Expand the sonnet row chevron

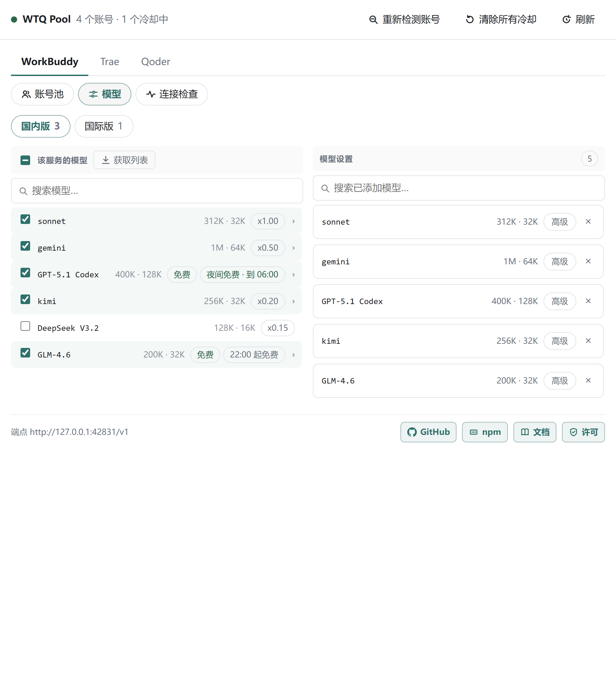click(x=293, y=221)
